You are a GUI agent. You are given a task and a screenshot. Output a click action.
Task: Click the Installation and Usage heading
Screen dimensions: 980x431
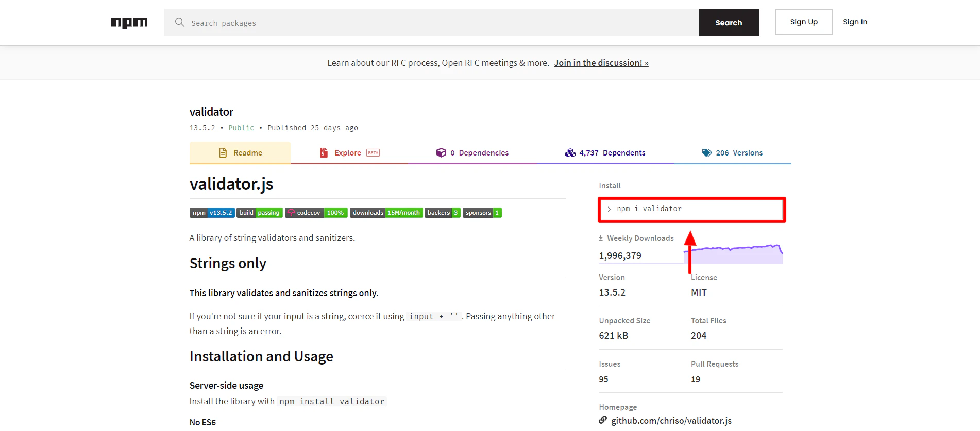[x=261, y=356]
